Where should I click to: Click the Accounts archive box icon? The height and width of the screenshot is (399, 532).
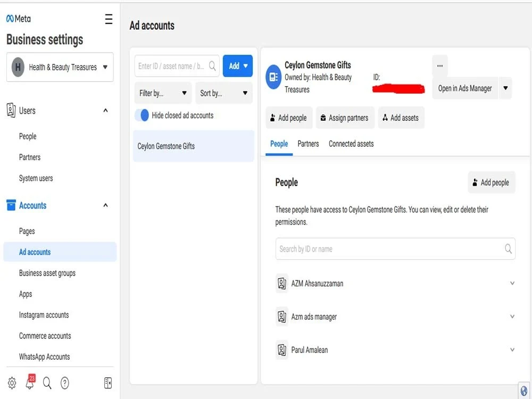coord(11,205)
